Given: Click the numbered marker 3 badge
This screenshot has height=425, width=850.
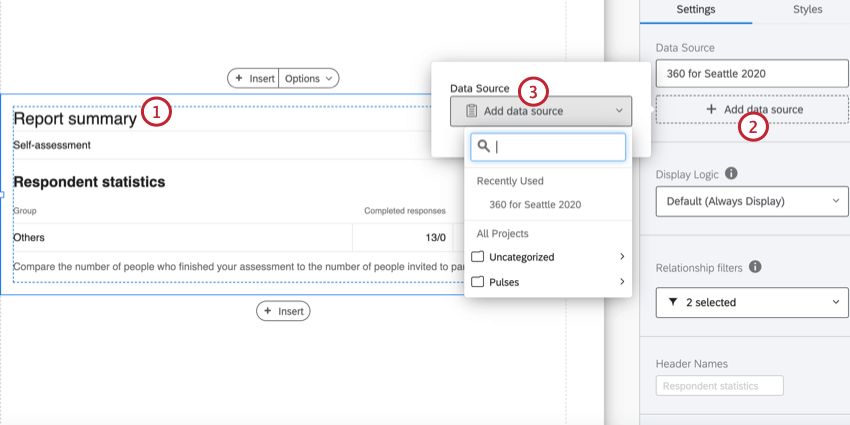Looking at the screenshot, I should [533, 92].
